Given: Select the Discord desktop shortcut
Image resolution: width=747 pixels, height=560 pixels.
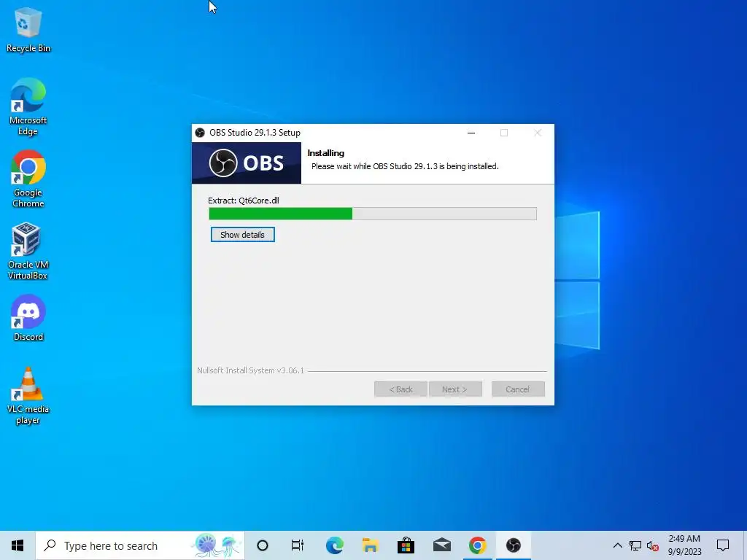Looking at the screenshot, I should 28,318.
